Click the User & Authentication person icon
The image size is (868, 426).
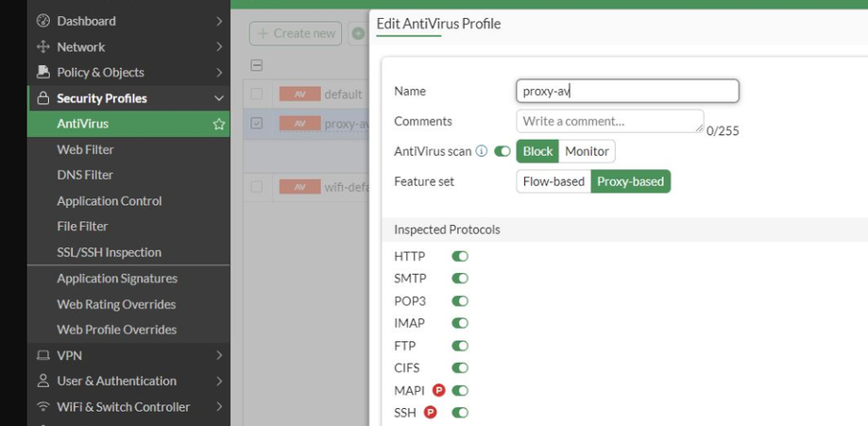click(x=43, y=381)
